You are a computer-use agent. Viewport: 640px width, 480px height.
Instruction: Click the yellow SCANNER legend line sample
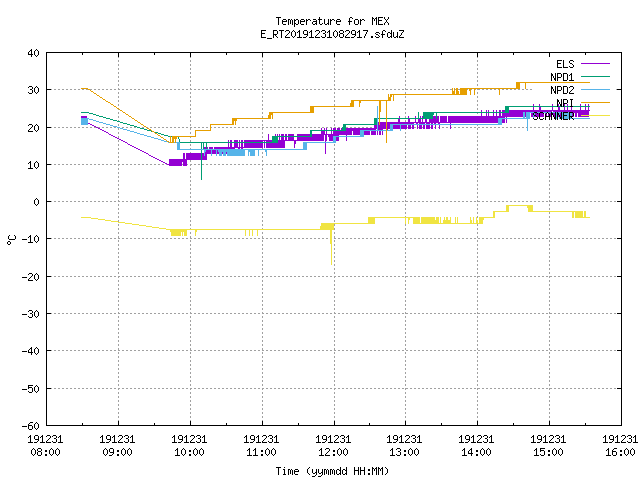coord(595,116)
